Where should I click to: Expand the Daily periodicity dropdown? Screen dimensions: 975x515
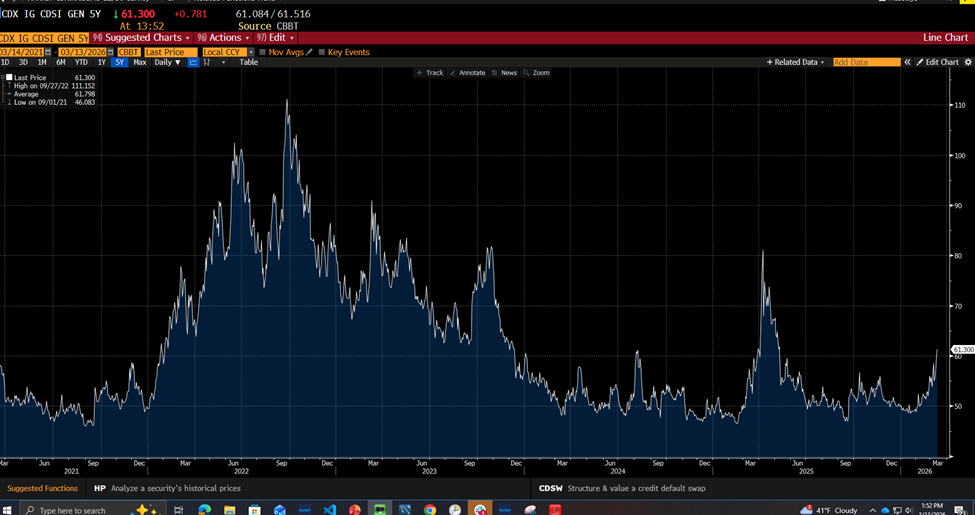tap(167, 62)
